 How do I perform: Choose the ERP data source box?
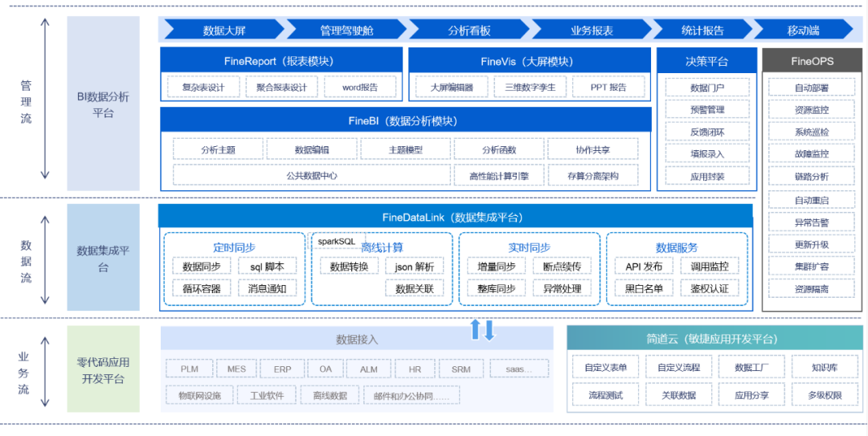click(x=282, y=369)
